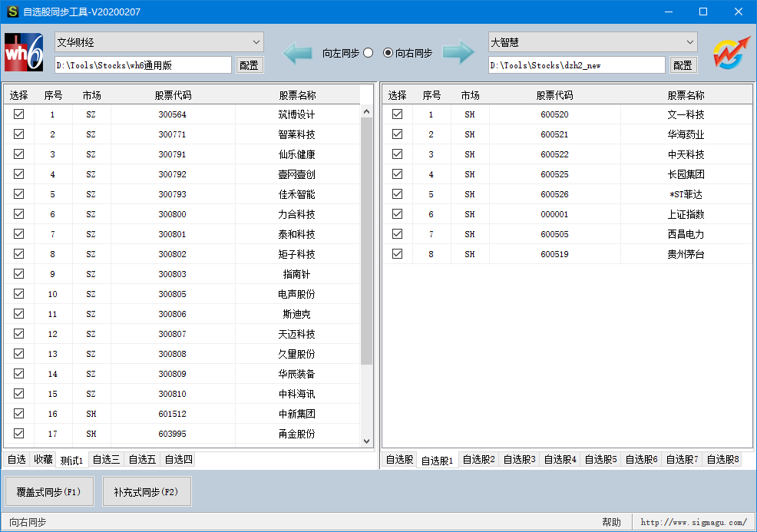Select the 向左同步 radio button
The width and height of the screenshot is (757, 532).
(369, 53)
